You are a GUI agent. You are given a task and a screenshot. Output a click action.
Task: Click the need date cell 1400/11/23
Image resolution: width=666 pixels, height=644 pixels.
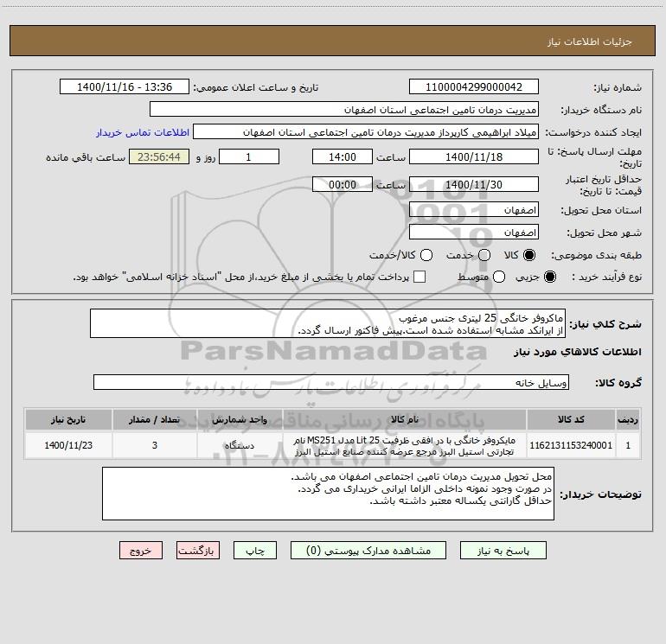tap(68, 445)
